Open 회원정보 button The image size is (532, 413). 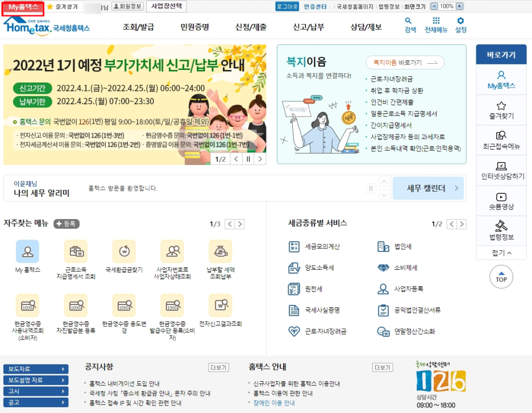click(x=127, y=6)
